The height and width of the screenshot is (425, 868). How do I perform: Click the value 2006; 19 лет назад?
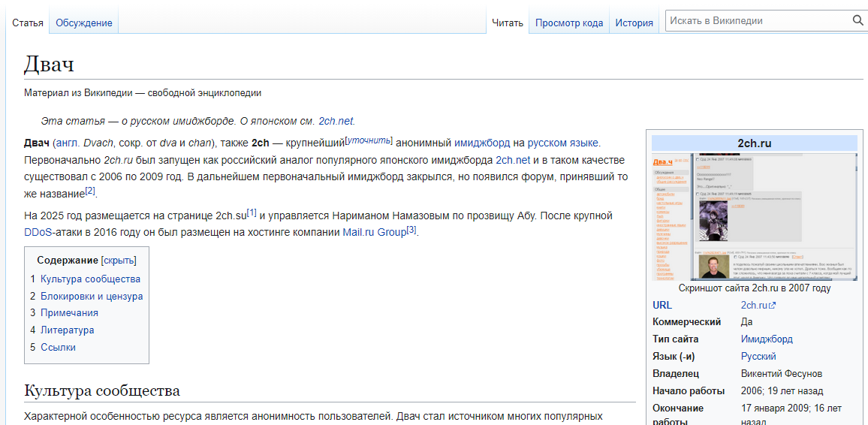tap(782, 390)
